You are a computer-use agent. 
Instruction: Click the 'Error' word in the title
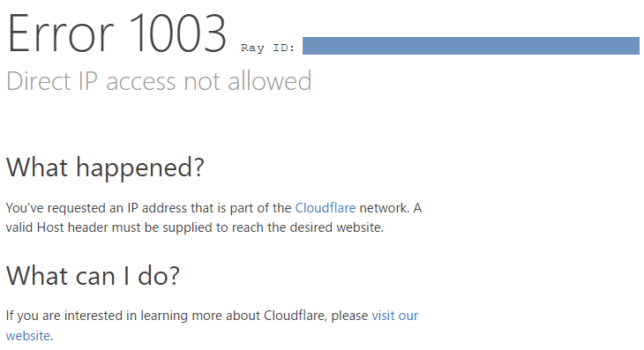(x=60, y=34)
